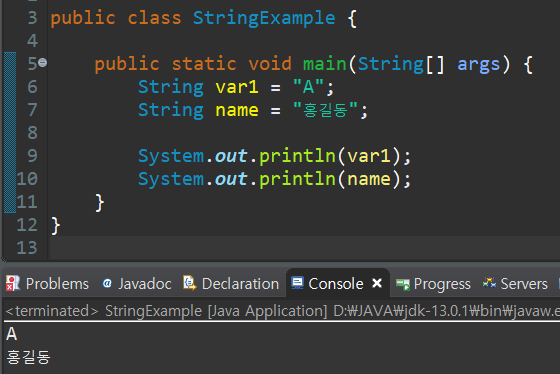The width and height of the screenshot is (560, 374).
Task: Switch to the Progress tab
Action: [x=433, y=284]
